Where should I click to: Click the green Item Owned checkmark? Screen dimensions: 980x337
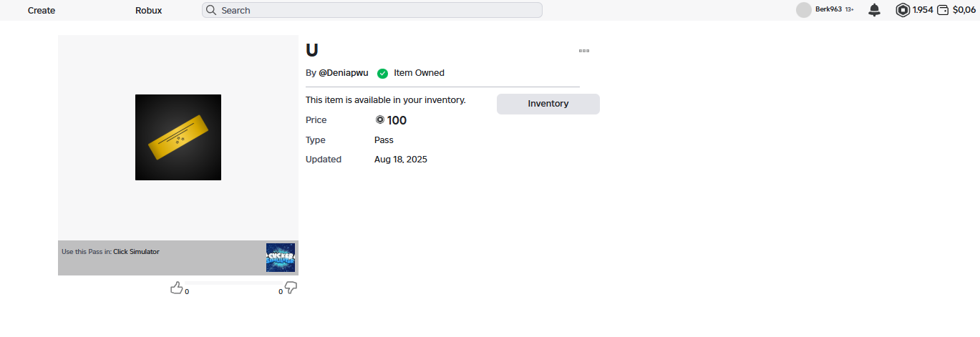point(382,73)
